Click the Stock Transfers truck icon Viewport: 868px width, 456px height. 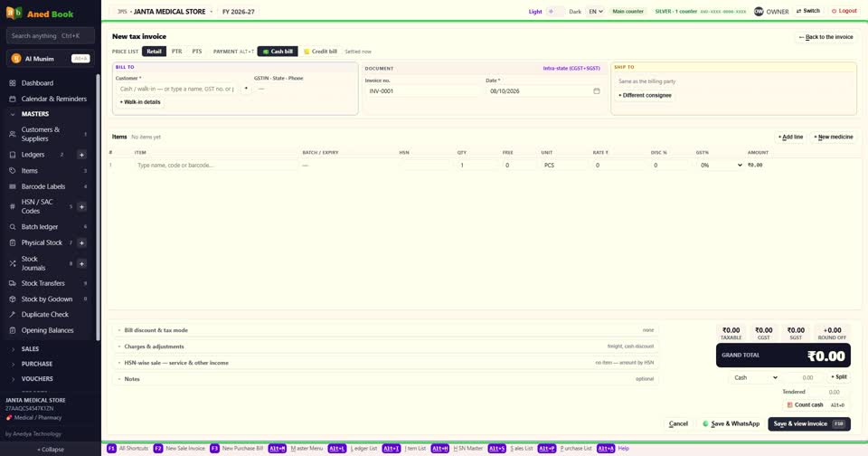(x=13, y=283)
